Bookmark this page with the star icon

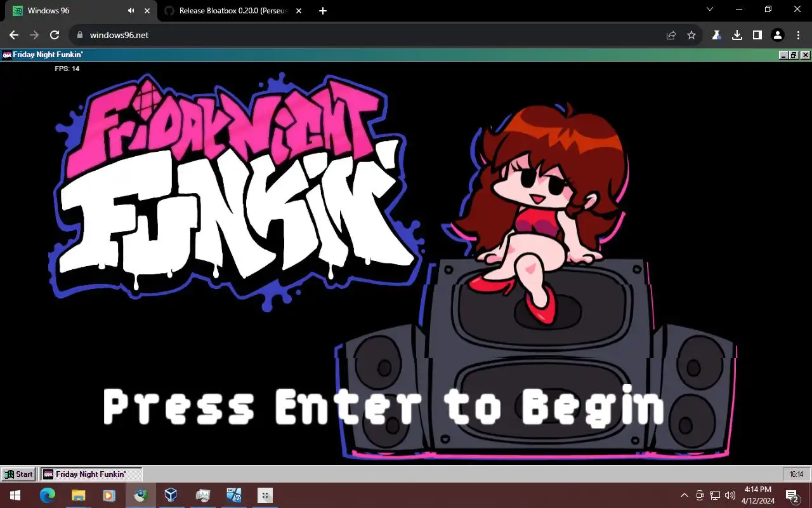click(691, 35)
